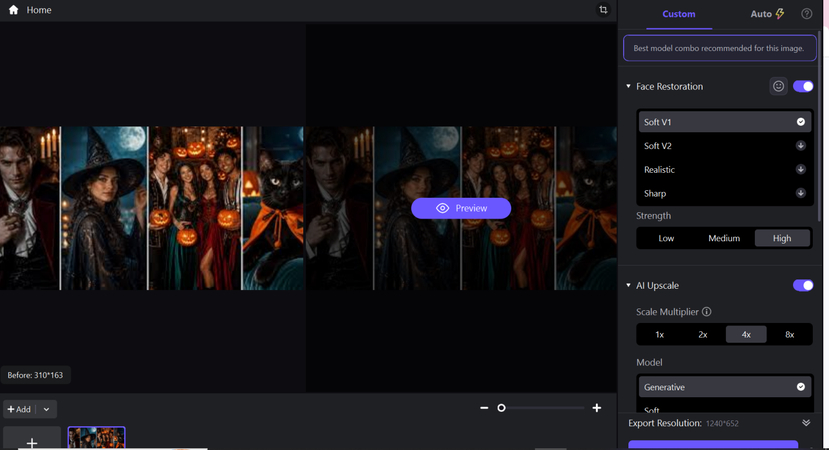829x450 pixels.
Task: Zoom out with the minus icon
Action: click(x=484, y=408)
